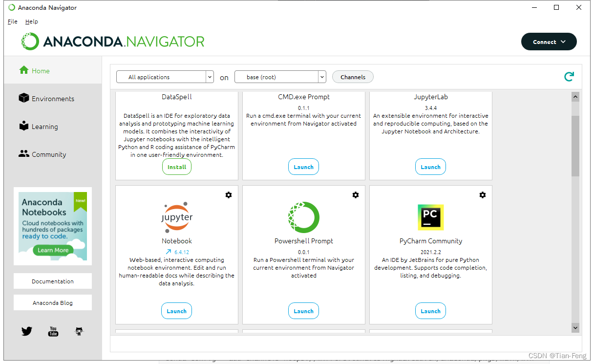Open the Environments tab

point(53,98)
